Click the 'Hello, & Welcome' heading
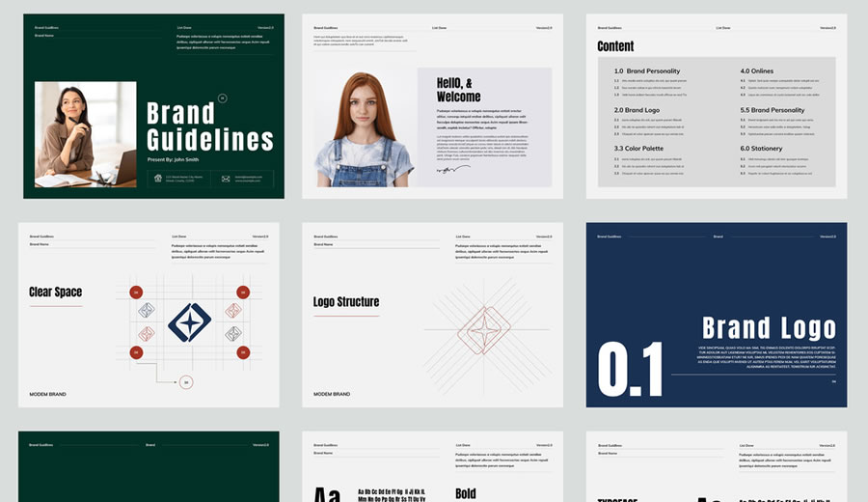The height and width of the screenshot is (502, 868). tap(458, 90)
